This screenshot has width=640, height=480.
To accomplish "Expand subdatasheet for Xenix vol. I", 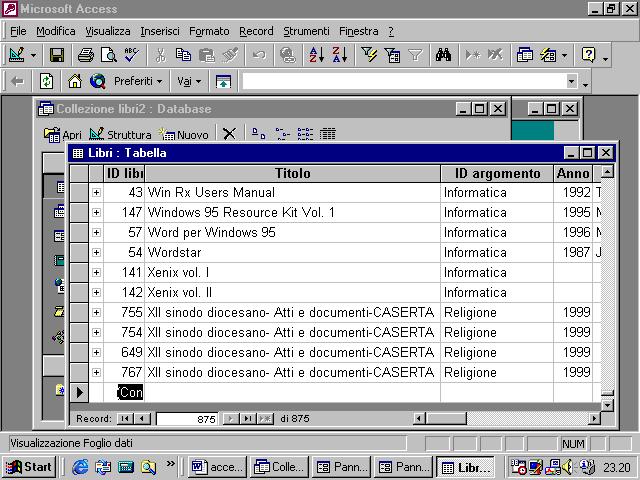I will coord(96,272).
